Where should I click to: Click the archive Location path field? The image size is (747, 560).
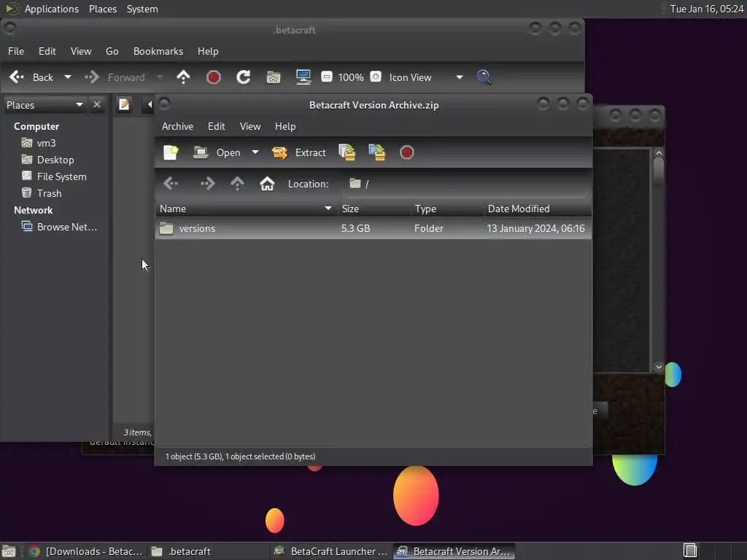(465, 184)
